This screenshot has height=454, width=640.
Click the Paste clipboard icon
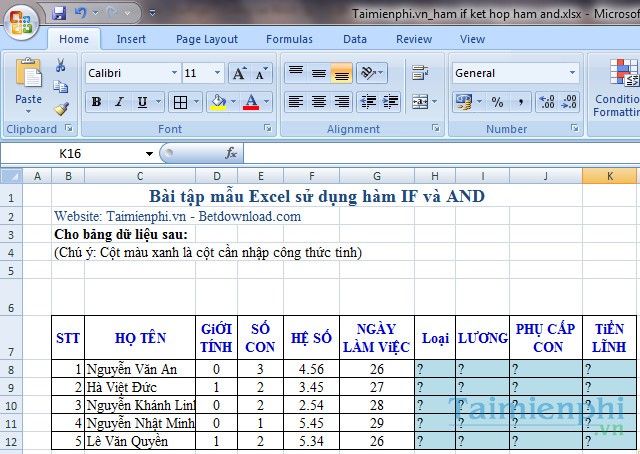[28, 77]
